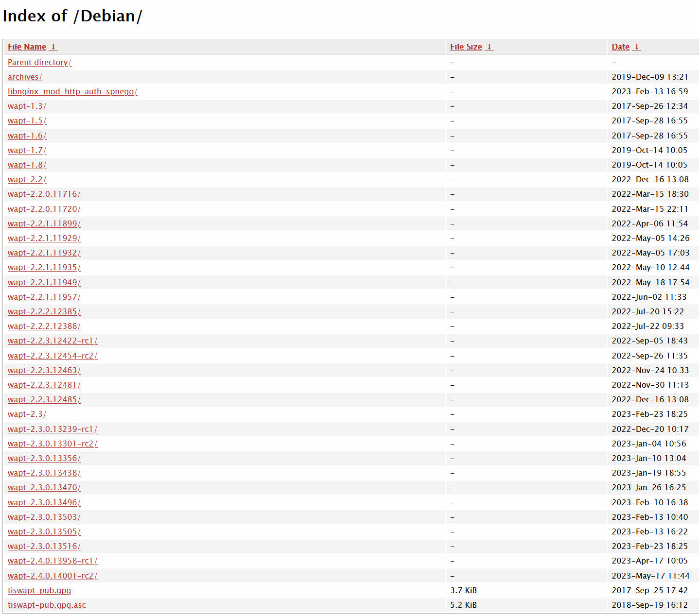Image resolution: width=699 pixels, height=616 pixels.
Task: Click the date 2022-Sep-05 18:43
Action: [x=649, y=341]
